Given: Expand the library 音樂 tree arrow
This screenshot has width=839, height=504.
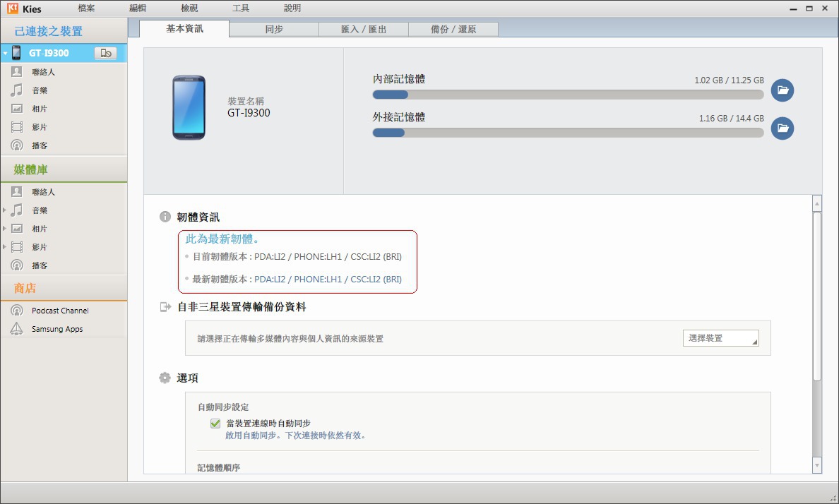Looking at the screenshot, I should coord(4,210).
